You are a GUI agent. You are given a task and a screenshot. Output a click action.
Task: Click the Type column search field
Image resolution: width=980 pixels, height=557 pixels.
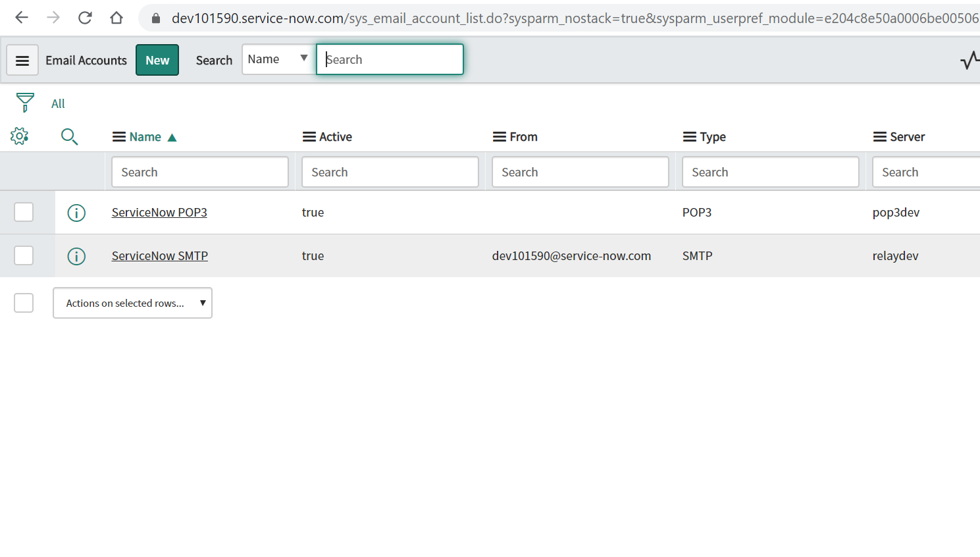pos(771,172)
